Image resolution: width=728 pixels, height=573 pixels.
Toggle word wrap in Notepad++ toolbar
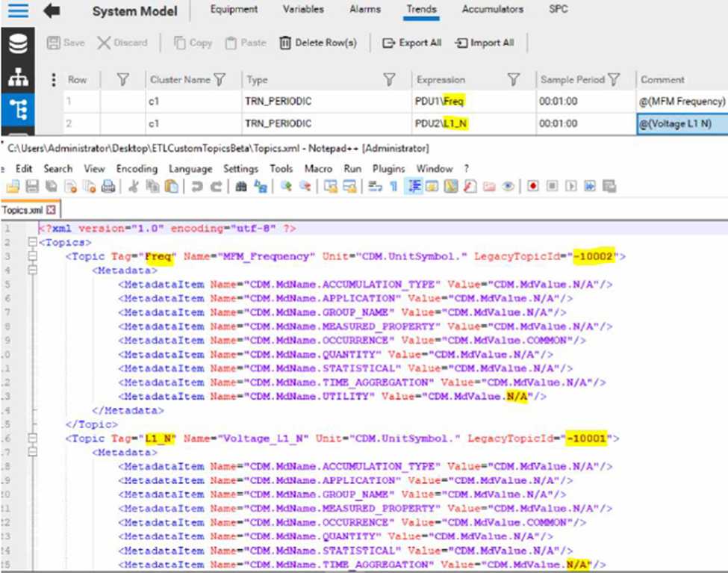tap(375, 187)
